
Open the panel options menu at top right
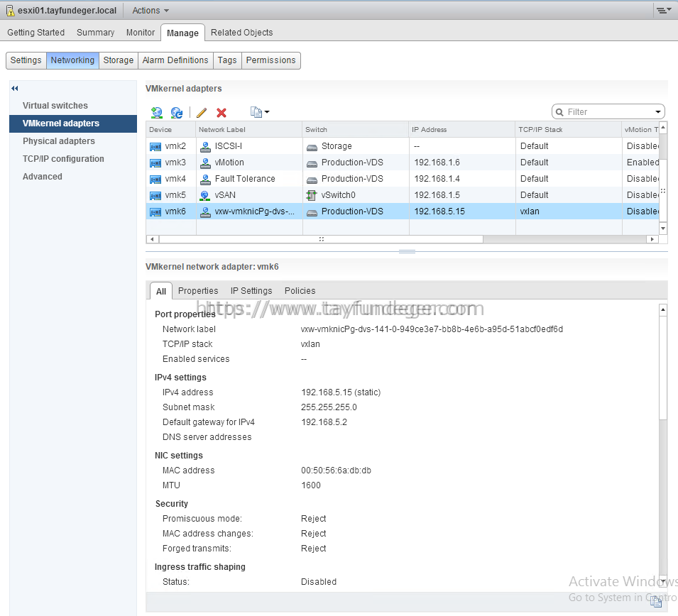point(663,11)
